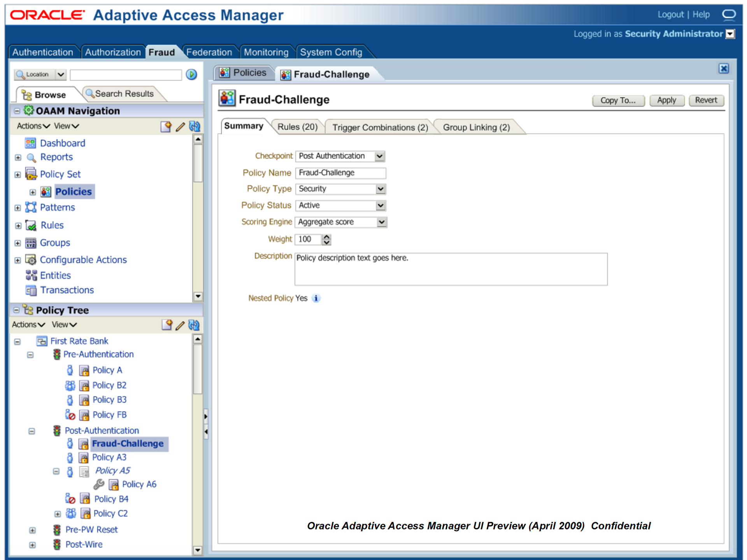Open the Checkpoint dropdown
Image resolution: width=747 pixels, height=560 pixels.
click(x=380, y=156)
